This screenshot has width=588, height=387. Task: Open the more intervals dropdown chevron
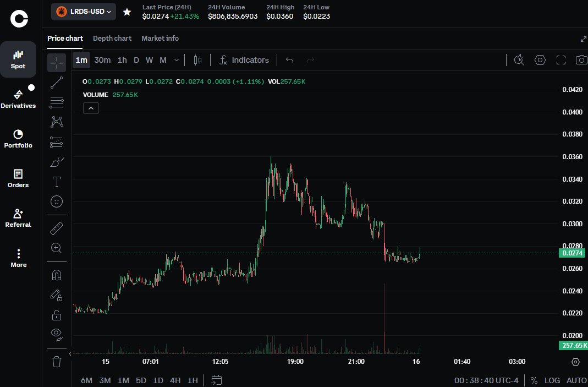[x=176, y=60]
